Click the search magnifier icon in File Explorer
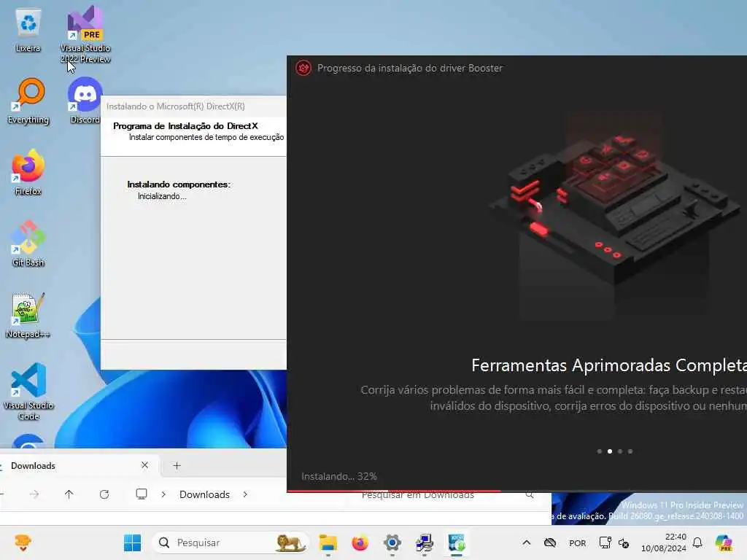The image size is (747, 560). coord(530,495)
